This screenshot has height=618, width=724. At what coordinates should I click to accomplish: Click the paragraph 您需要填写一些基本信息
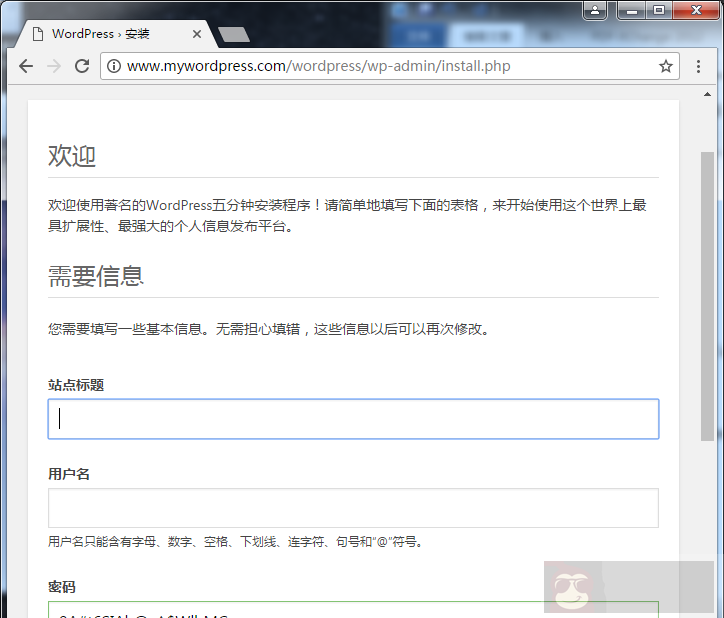tap(269, 329)
